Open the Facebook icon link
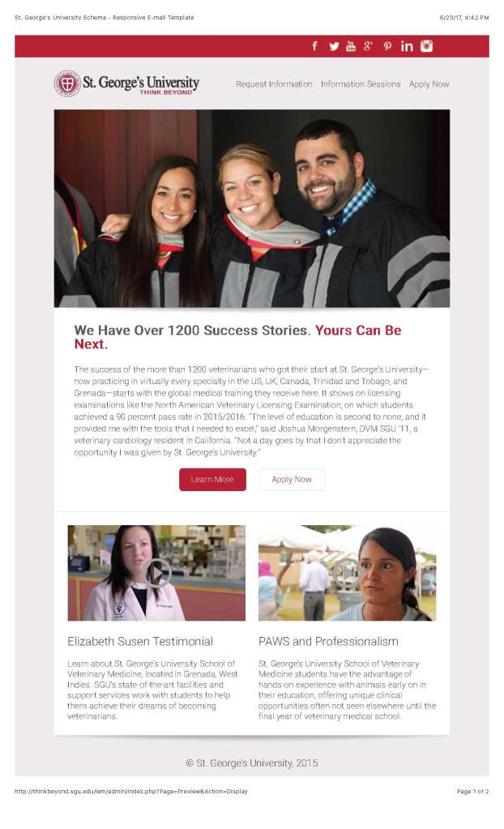This screenshot has width=504, height=829. click(x=315, y=46)
